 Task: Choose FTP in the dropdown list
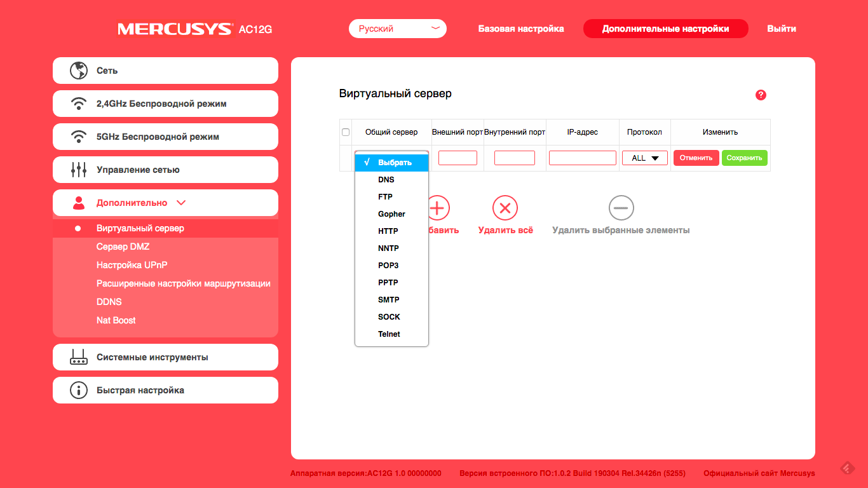(386, 197)
